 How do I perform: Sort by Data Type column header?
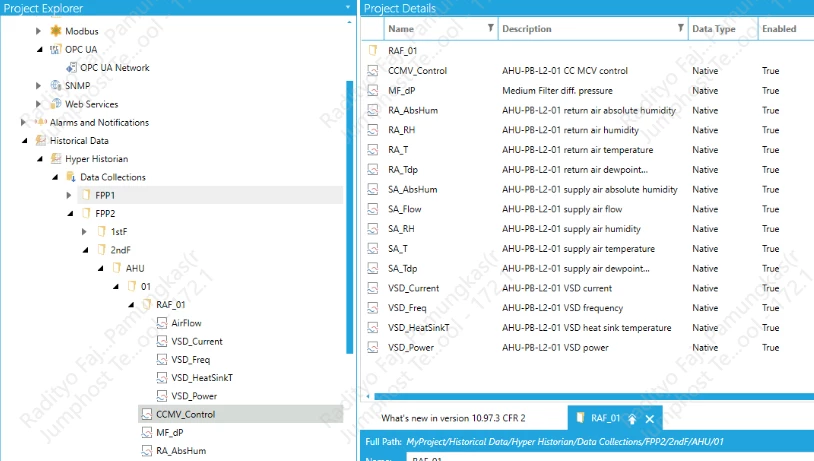click(x=714, y=29)
